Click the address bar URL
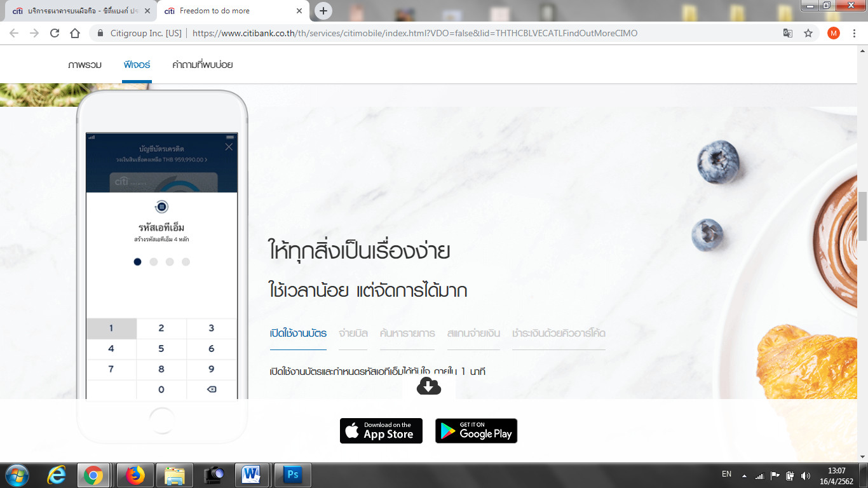868x488 pixels. click(415, 33)
